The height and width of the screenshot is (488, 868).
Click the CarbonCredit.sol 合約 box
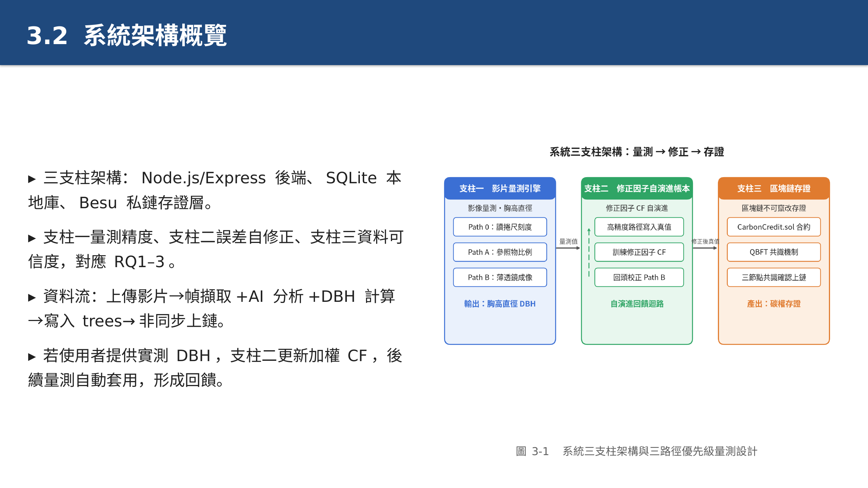(x=774, y=227)
